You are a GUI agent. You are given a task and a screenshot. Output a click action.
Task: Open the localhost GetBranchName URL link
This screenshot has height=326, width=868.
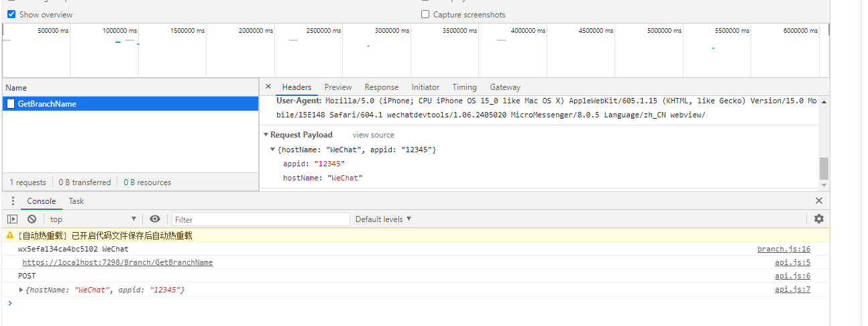coord(117,262)
